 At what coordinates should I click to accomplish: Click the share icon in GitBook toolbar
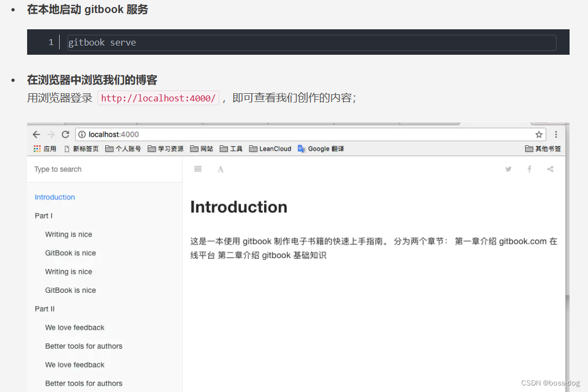(550, 169)
